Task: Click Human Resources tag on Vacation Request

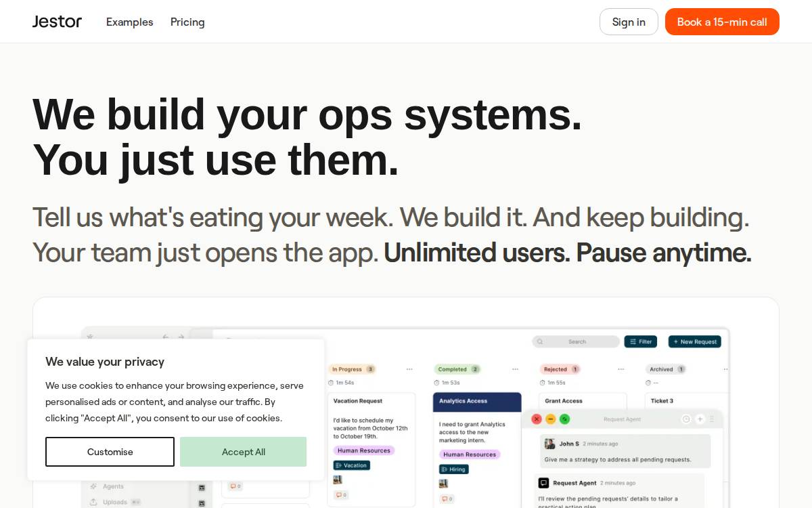Action: [x=364, y=450]
